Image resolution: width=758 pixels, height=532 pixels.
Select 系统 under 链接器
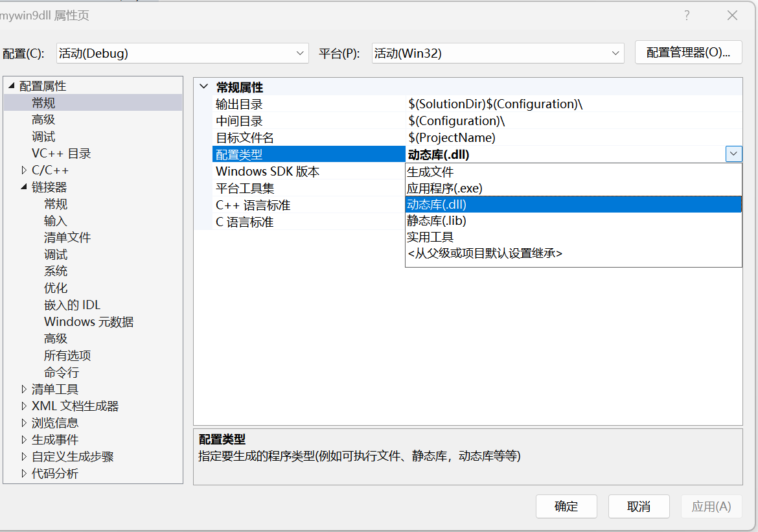tap(56, 271)
